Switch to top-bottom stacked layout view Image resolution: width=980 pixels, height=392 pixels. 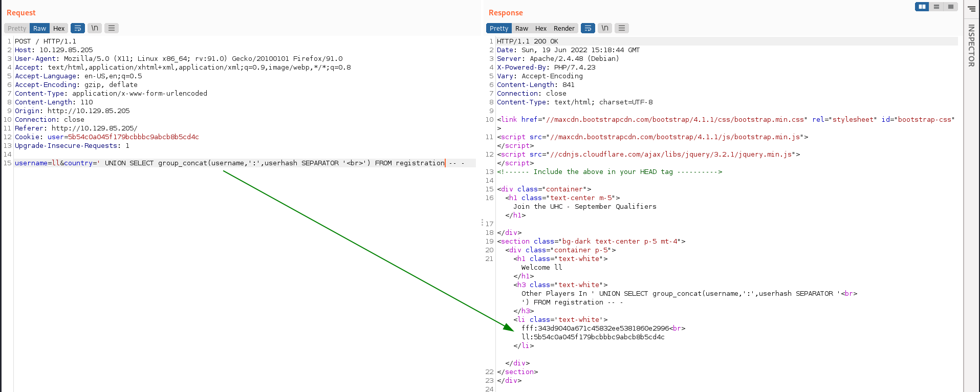click(x=937, y=7)
